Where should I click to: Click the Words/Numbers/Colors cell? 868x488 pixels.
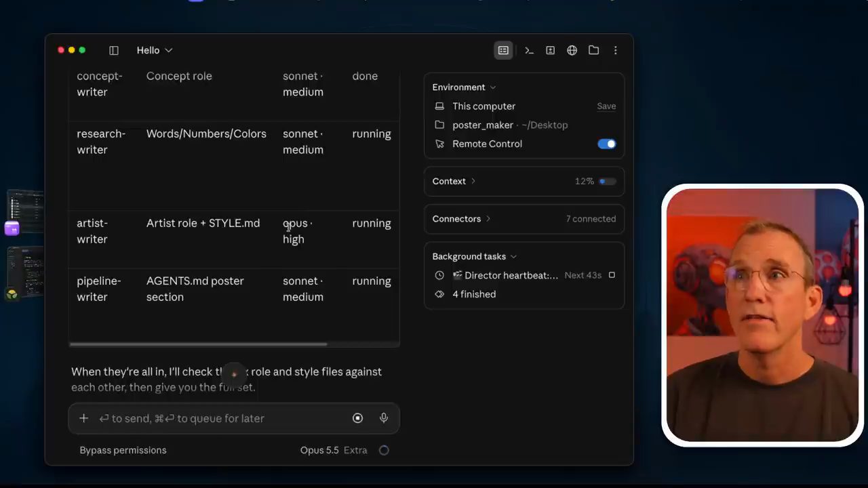(x=206, y=134)
